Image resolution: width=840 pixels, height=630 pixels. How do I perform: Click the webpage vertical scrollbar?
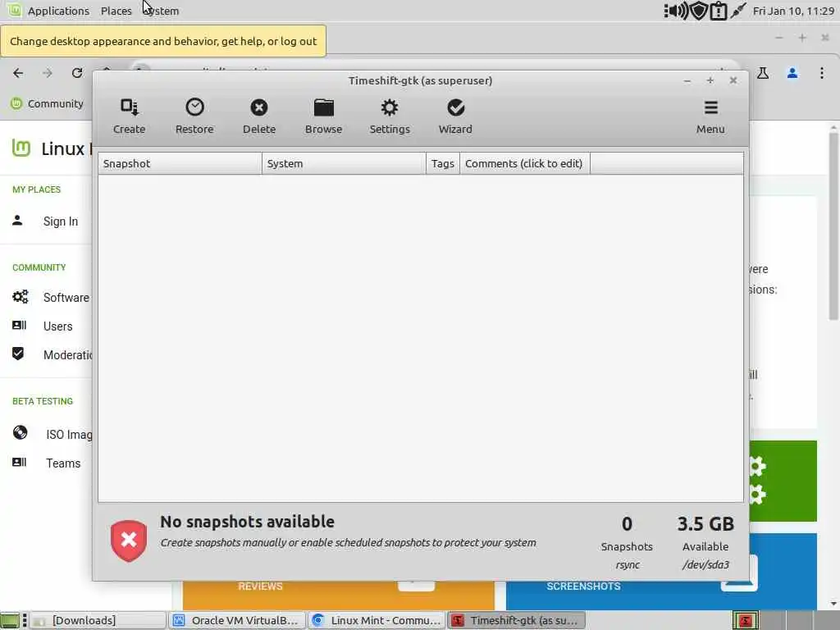click(x=833, y=225)
